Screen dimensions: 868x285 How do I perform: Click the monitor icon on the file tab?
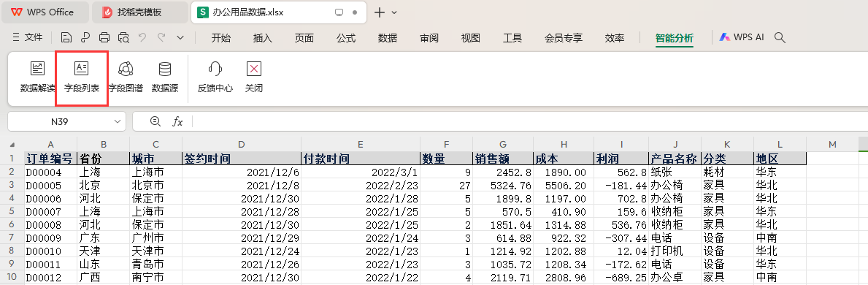click(x=339, y=12)
